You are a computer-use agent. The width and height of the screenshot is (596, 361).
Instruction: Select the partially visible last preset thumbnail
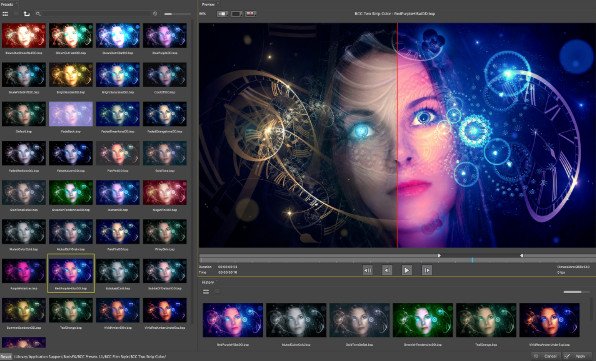click(24, 342)
